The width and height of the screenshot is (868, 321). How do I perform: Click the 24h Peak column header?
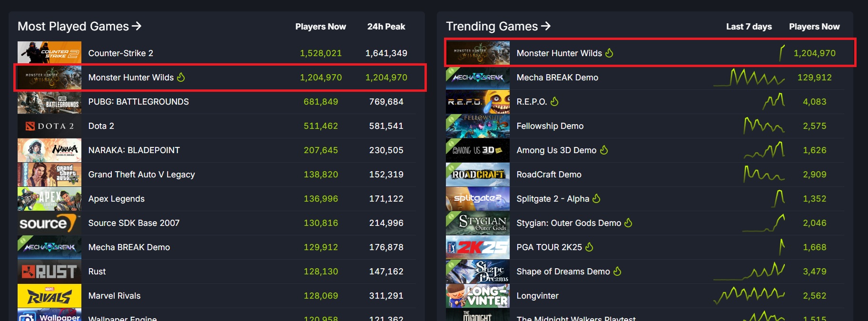pyautogui.click(x=386, y=27)
